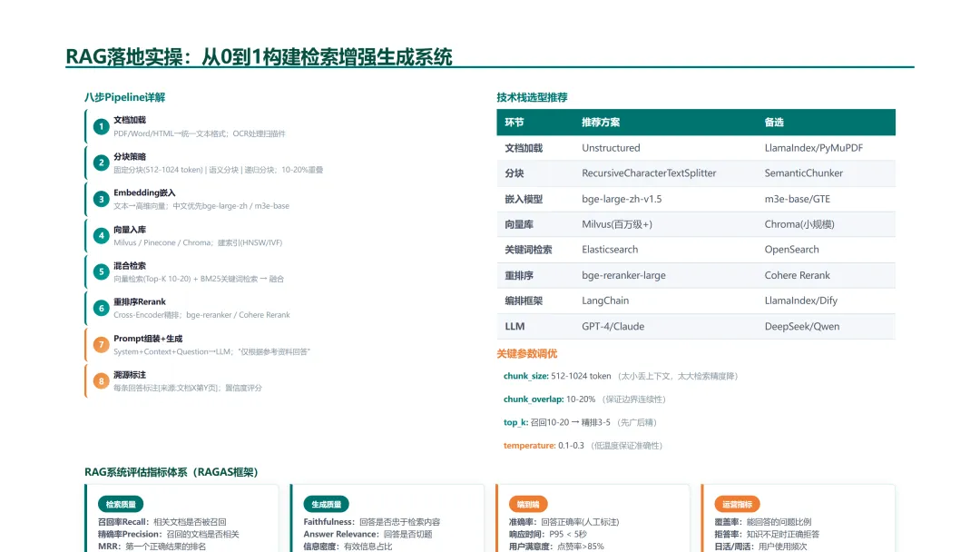Click the 关键词检索 row label
The image size is (980, 552).
(x=528, y=250)
